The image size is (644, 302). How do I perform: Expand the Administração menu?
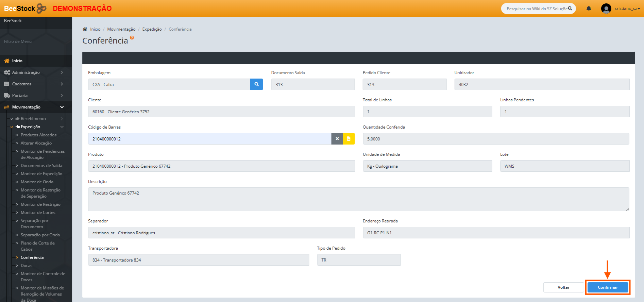pyautogui.click(x=36, y=72)
